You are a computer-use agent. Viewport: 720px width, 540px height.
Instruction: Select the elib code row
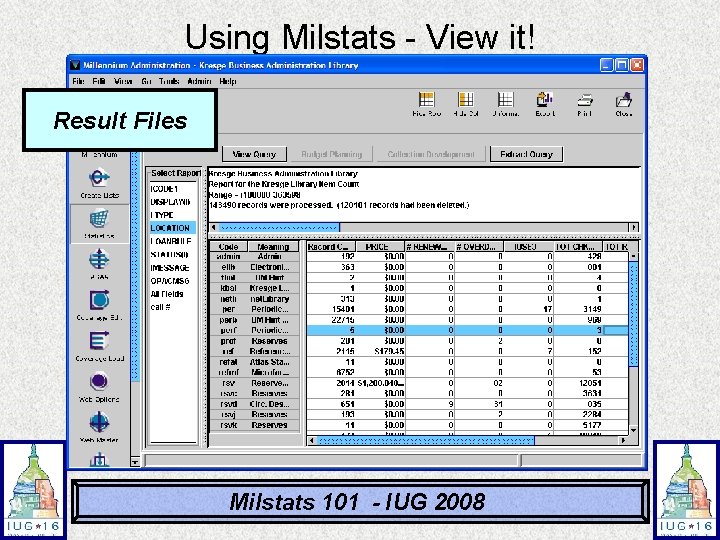point(254,267)
